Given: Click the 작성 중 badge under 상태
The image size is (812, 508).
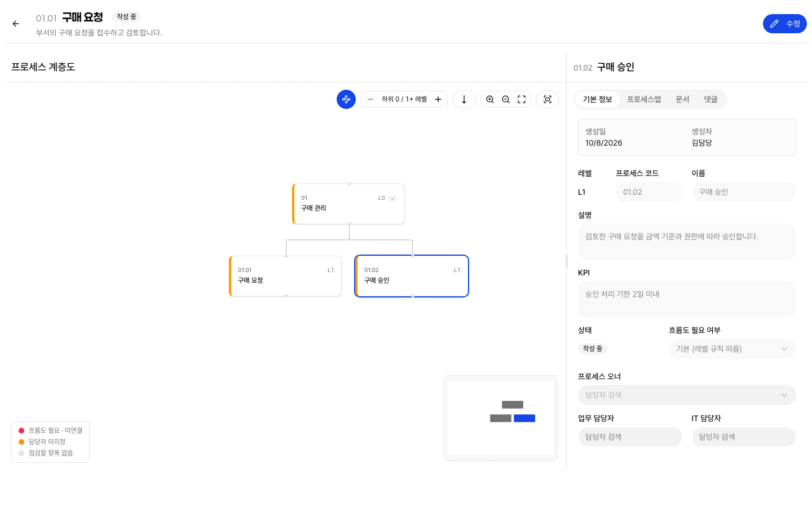Looking at the screenshot, I should (x=593, y=349).
